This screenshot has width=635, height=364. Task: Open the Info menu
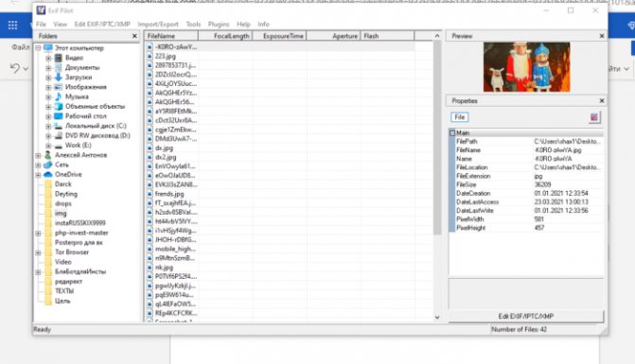tap(264, 25)
